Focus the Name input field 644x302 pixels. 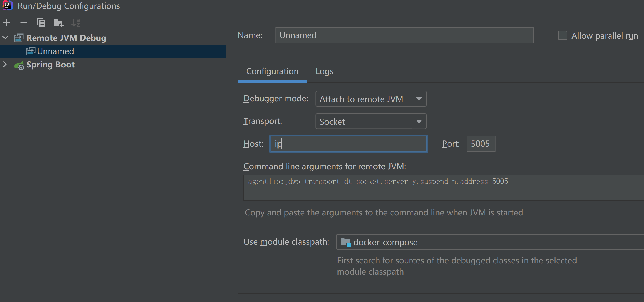click(404, 35)
